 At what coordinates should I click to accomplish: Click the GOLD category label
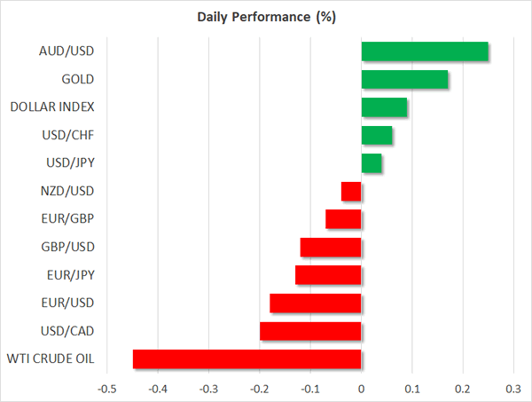coord(77,80)
